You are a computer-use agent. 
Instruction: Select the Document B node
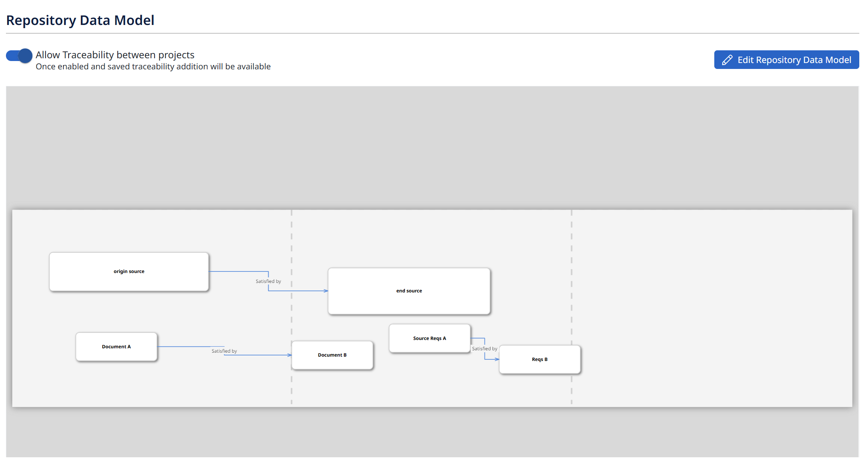click(x=332, y=355)
